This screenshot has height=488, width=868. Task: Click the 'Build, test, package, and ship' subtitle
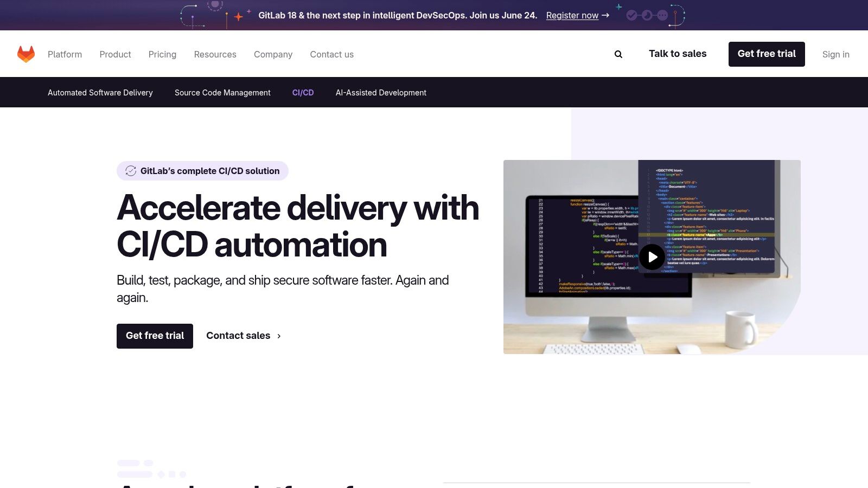click(x=283, y=289)
